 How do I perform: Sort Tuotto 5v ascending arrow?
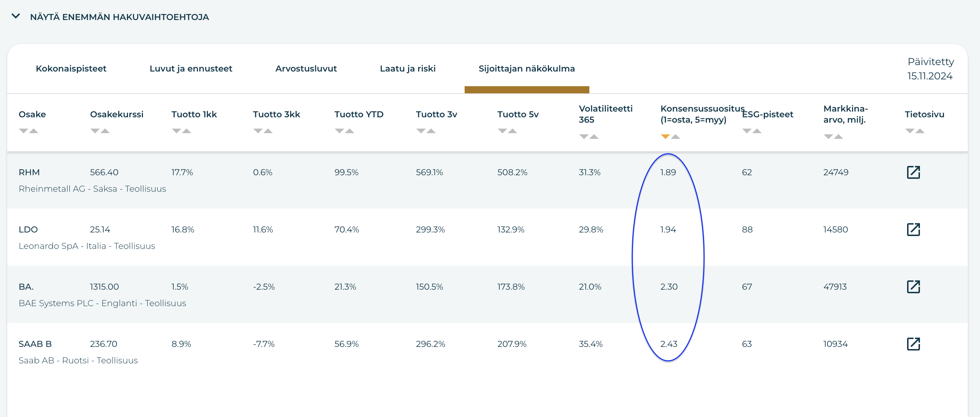(513, 131)
